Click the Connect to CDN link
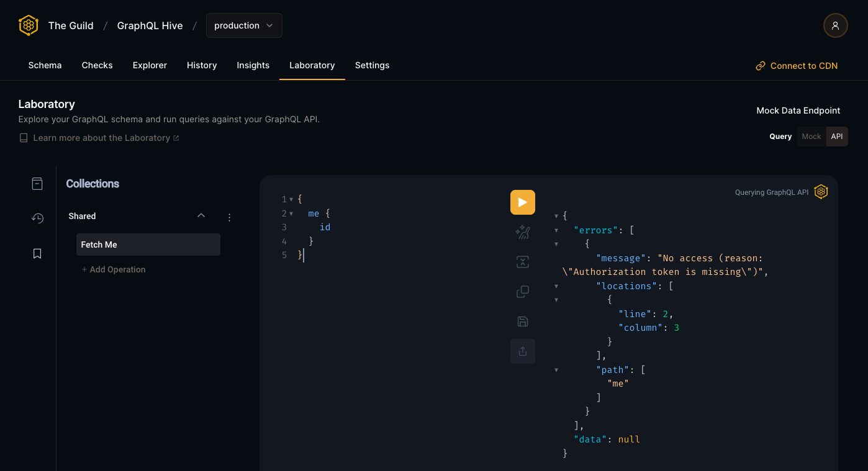The width and height of the screenshot is (868, 471). tap(797, 66)
